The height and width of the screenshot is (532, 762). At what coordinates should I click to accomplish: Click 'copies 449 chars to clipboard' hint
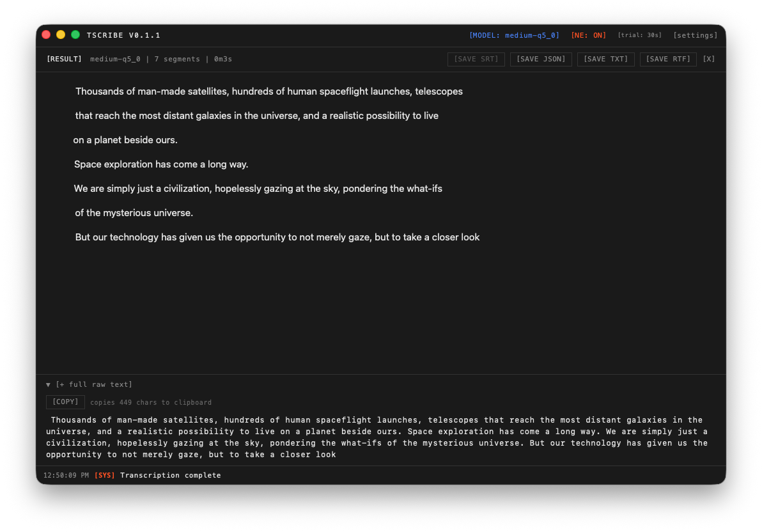[151, 403]
